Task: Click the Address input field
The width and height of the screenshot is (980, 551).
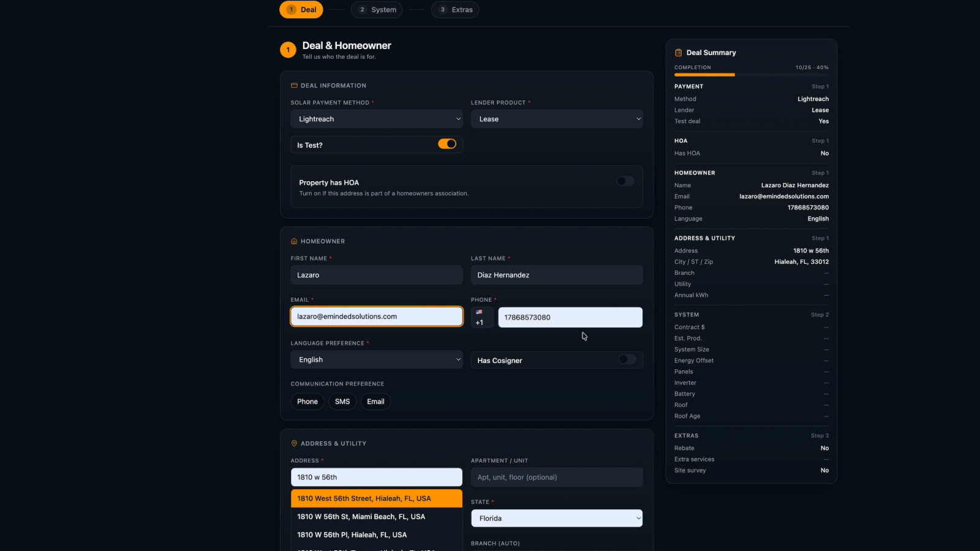Action: point(377,477)
